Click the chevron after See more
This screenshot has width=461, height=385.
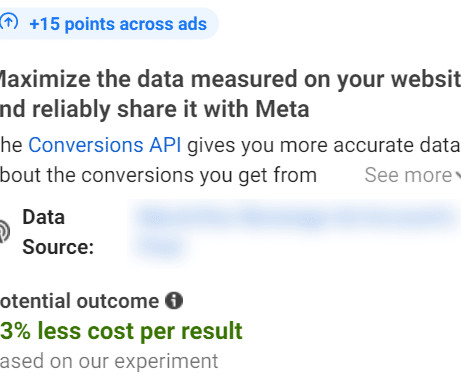tap(458, 175)
